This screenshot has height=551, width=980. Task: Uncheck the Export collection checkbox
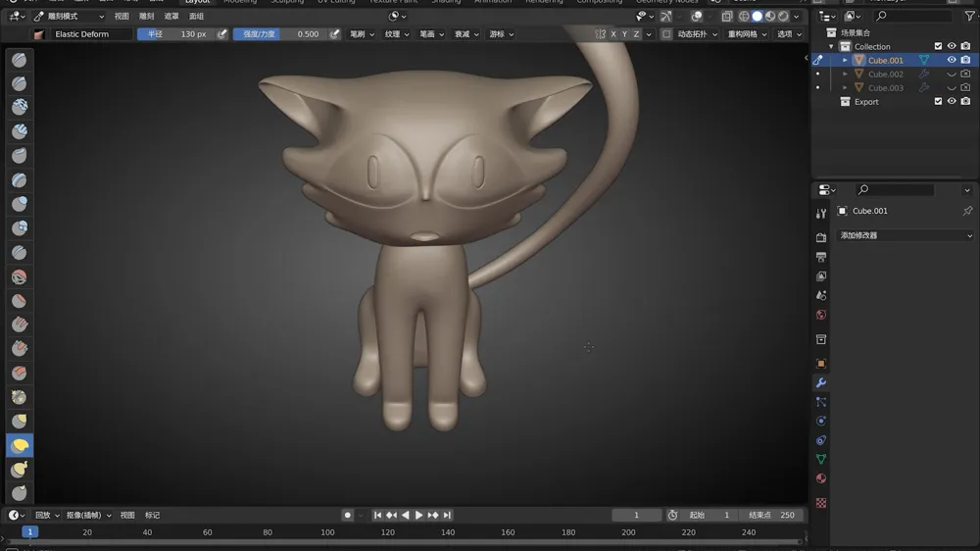coord(938,101)
